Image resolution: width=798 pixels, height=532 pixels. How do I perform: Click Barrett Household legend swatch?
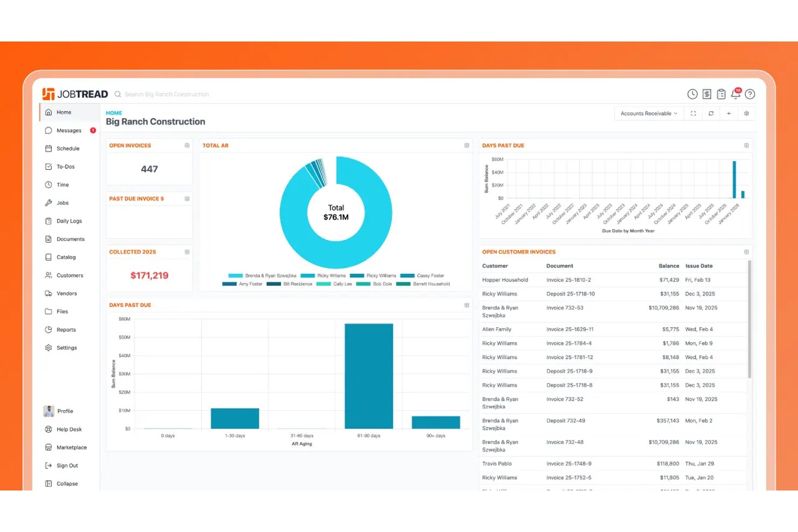point(403,284)
